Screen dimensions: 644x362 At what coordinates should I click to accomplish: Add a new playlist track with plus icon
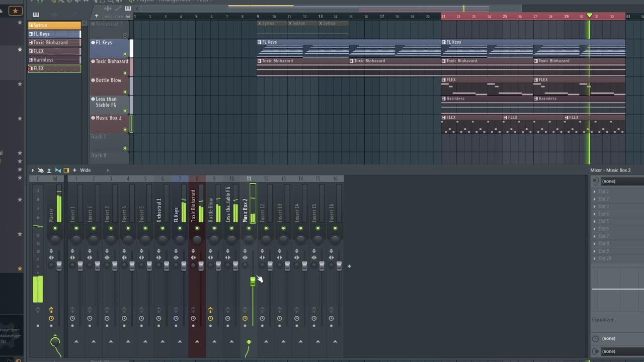tap(97, 16)
